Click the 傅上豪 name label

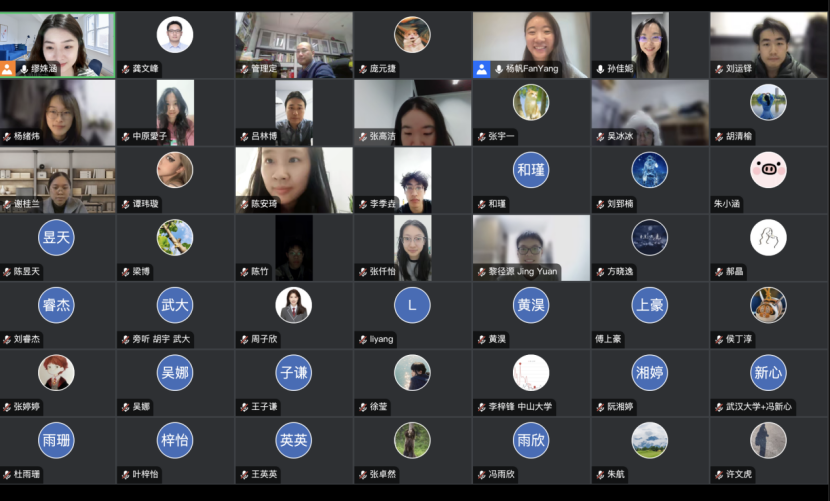[x=608, y=339]
